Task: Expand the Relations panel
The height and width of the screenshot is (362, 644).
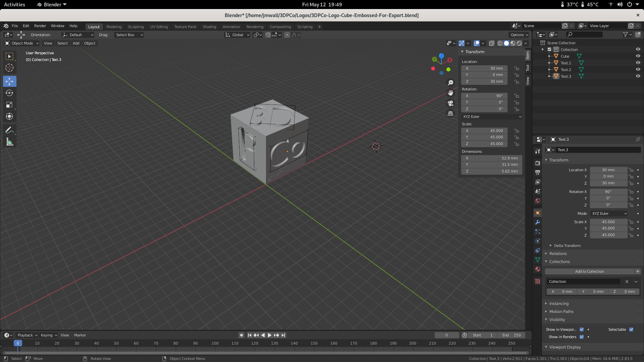Action: tap(557, 254)
